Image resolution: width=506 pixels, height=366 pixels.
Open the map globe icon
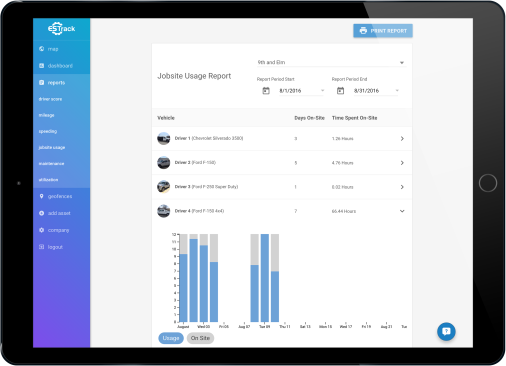41,49
